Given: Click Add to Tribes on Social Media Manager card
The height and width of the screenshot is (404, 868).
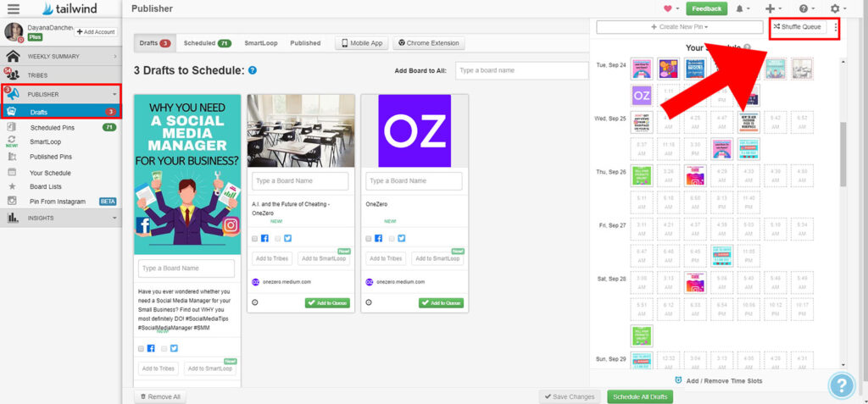Looking at the screenshot, I should [159, 368].
